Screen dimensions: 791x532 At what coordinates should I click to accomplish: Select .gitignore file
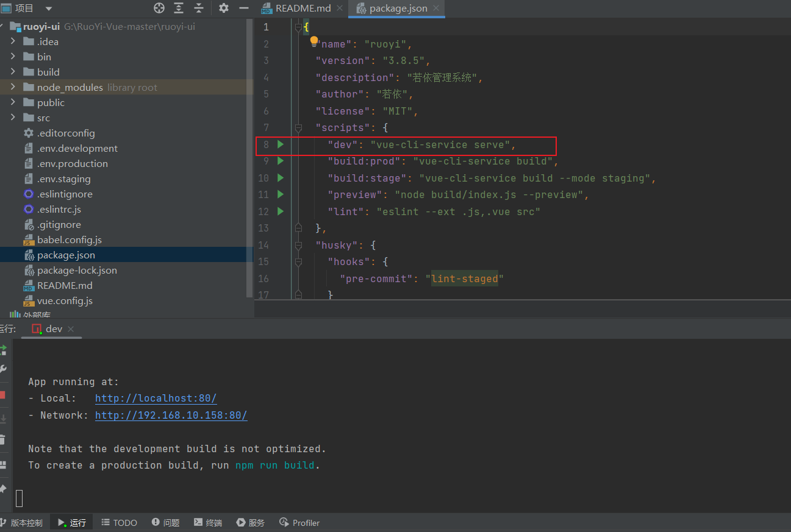59,224
